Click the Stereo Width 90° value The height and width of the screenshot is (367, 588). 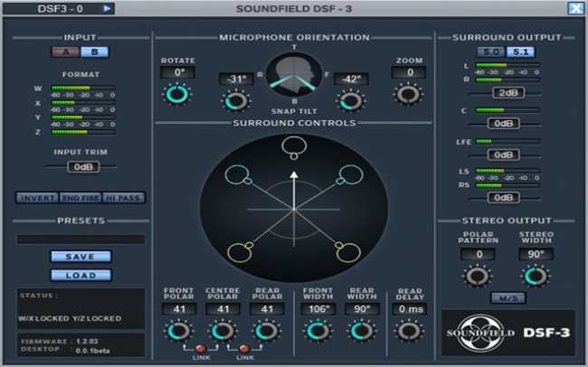coord(536,254)
